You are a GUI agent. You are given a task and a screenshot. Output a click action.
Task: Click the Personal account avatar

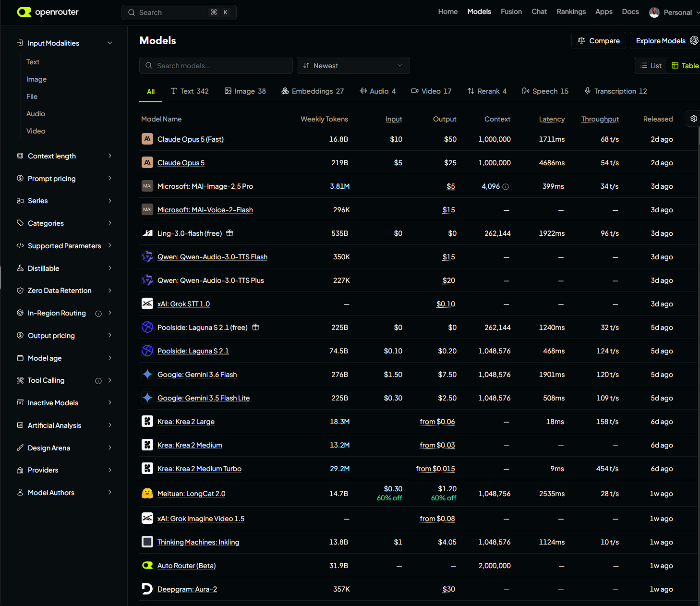[x=654, y=12]
